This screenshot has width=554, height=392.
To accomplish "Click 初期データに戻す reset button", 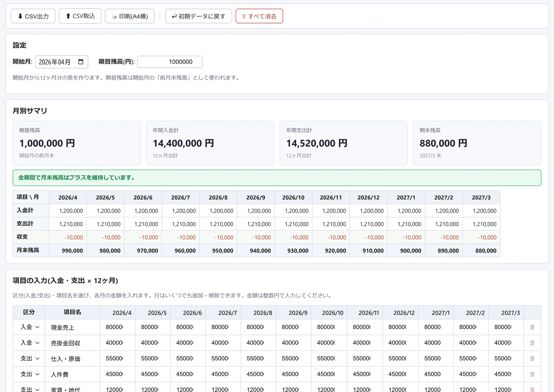I will tap(199, 16).
